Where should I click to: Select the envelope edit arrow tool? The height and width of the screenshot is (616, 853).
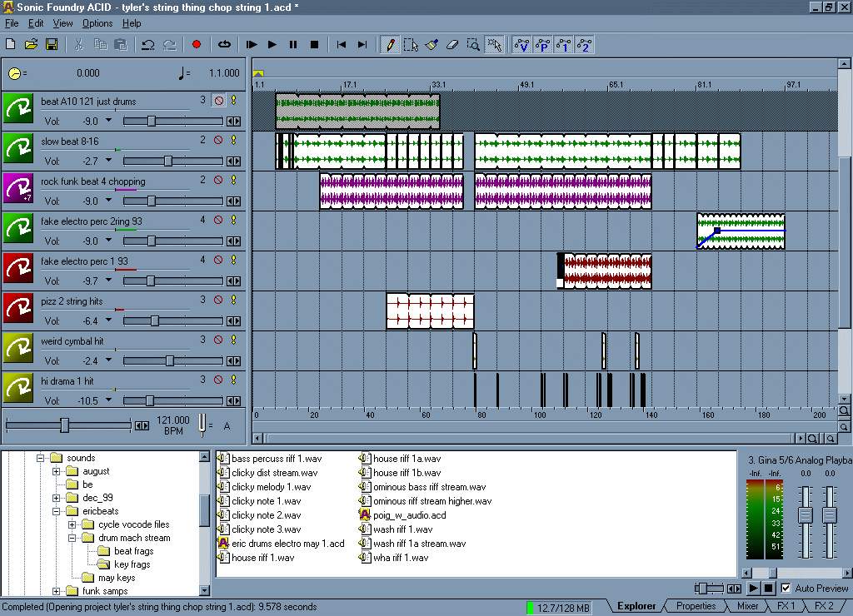[494, 45]
